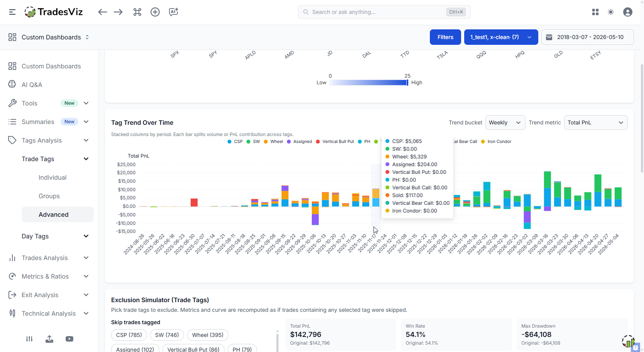
Task: Toggle the Vertical Bull Put legend dot
Action: (x=318, y=141)
